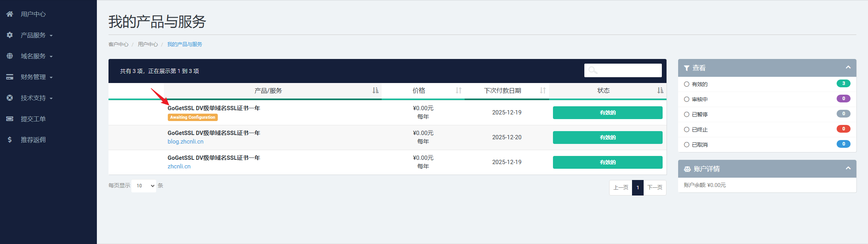Expand the 域名服务 sidebar menu
Screen dimensions: 868x244
[x=36, y=56]
